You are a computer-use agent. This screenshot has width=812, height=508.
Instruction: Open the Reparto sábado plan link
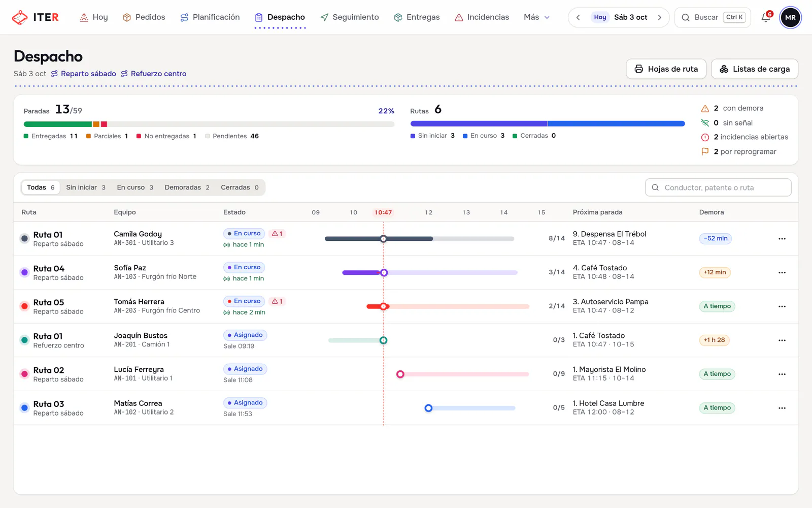[84, 74]
